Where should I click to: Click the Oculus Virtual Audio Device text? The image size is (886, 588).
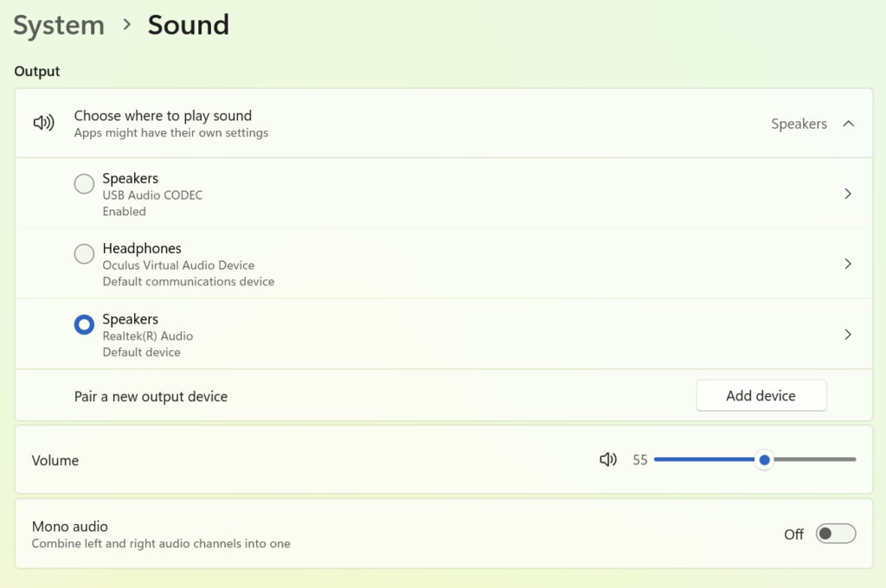(178, 265)
